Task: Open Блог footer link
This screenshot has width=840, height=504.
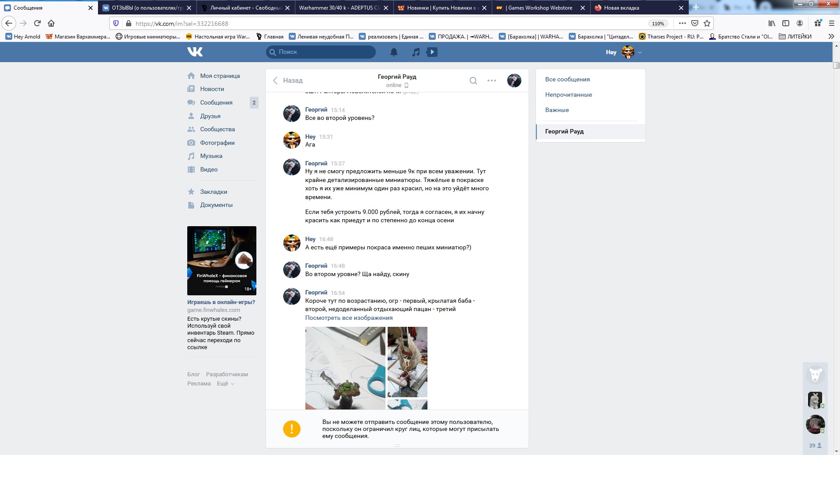Action: point(193,374)
